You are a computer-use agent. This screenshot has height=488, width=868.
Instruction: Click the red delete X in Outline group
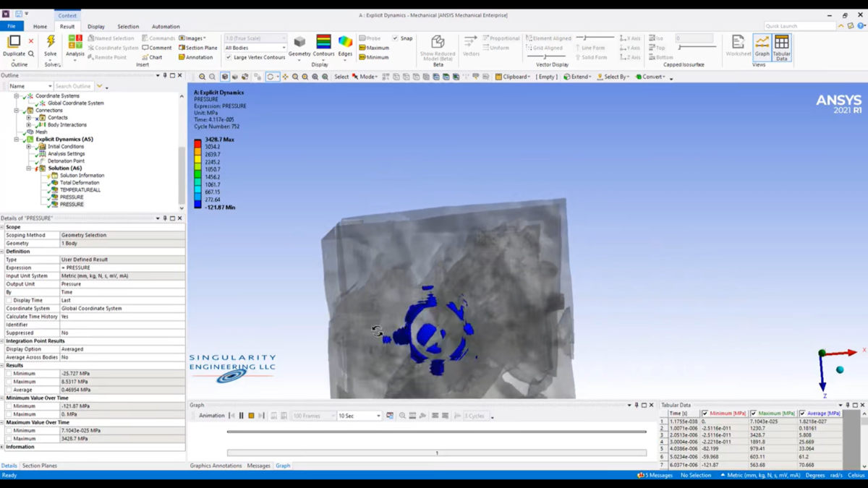coord(31,41)
